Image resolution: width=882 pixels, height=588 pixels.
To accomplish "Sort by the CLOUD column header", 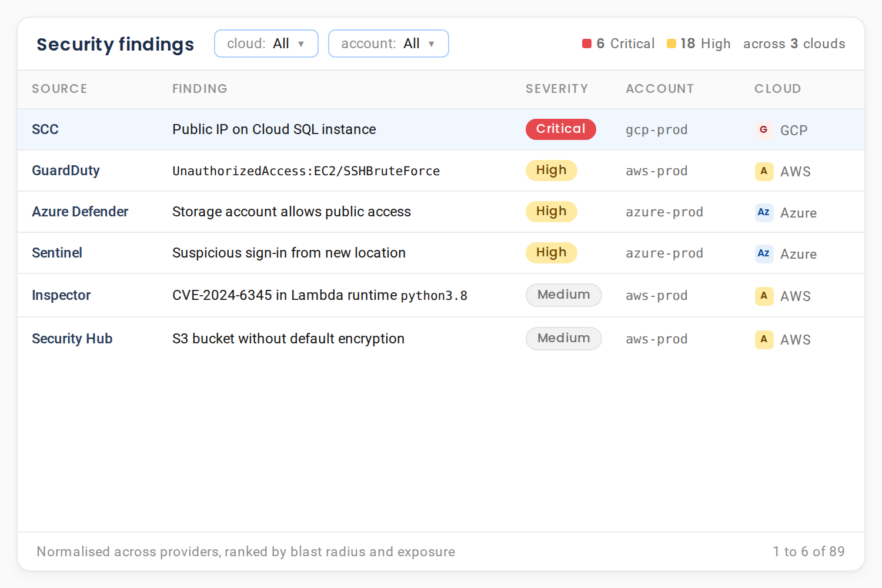I will click(x=777, y=89).
